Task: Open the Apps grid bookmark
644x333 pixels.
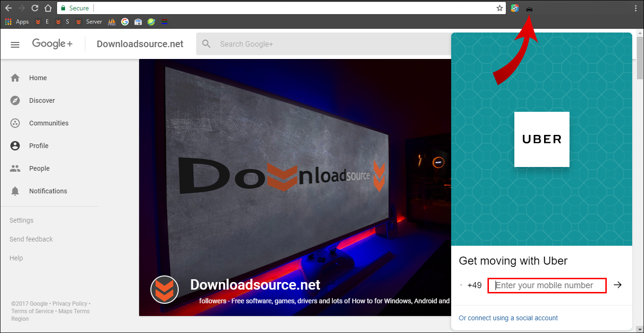Action: (17, 22)
